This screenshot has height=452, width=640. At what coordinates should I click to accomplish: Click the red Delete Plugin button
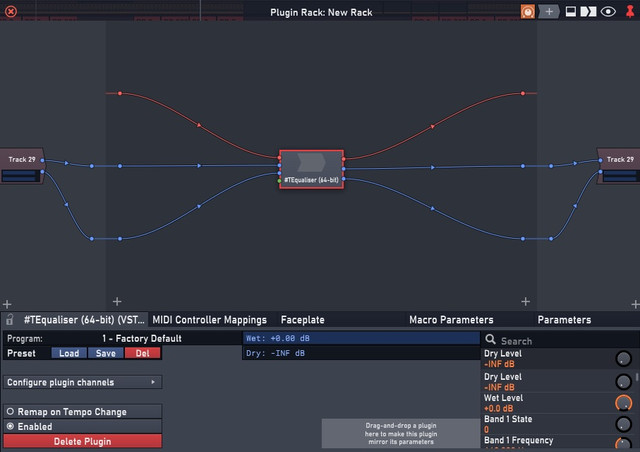[83, 441]
